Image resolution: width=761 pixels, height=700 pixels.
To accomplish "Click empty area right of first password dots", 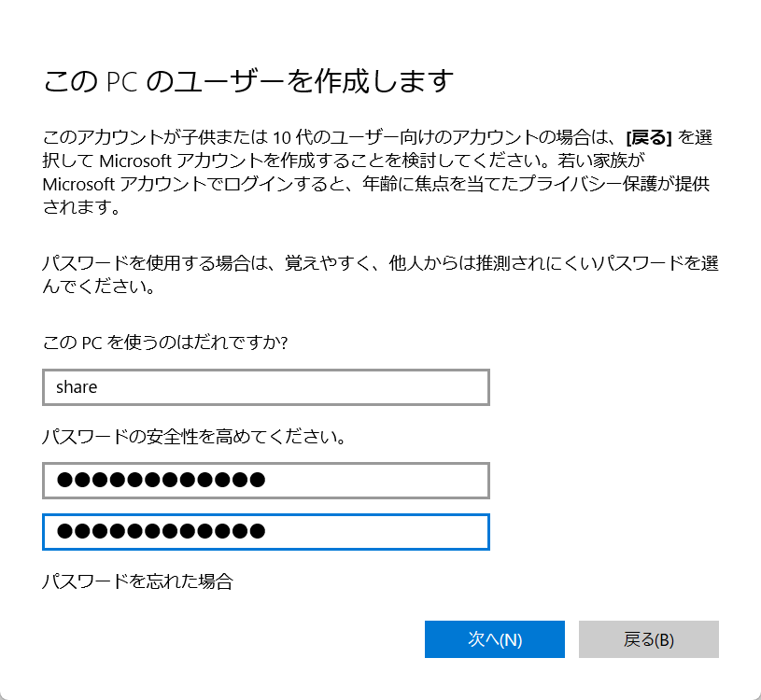I will coord(376,481).
